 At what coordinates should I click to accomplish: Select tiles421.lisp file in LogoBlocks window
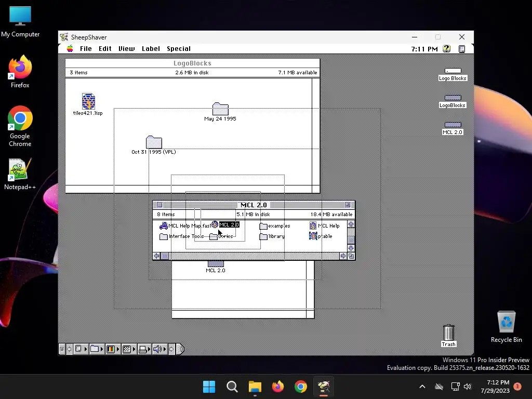point(88,104)
